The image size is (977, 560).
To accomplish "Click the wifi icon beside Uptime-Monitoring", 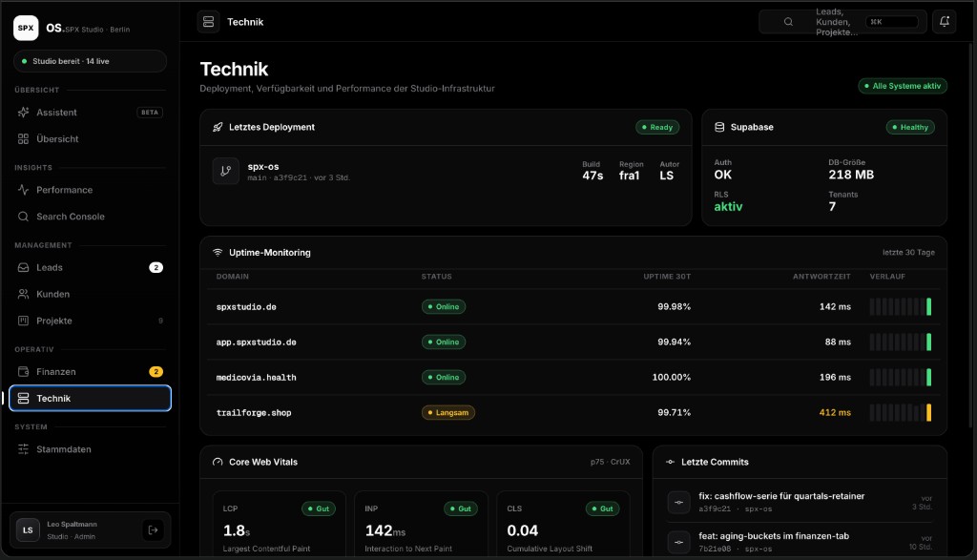I will (218, 252).
